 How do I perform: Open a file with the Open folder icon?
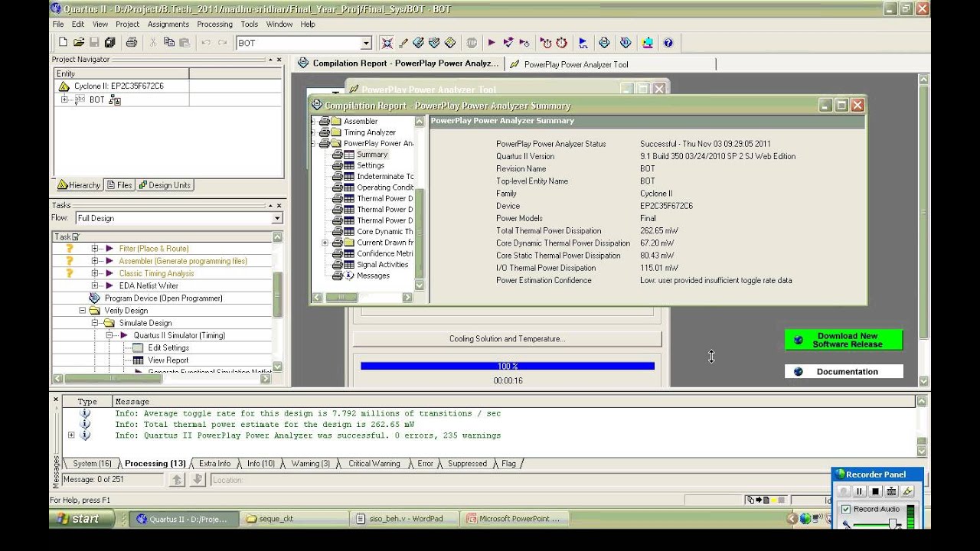point(78,43)
